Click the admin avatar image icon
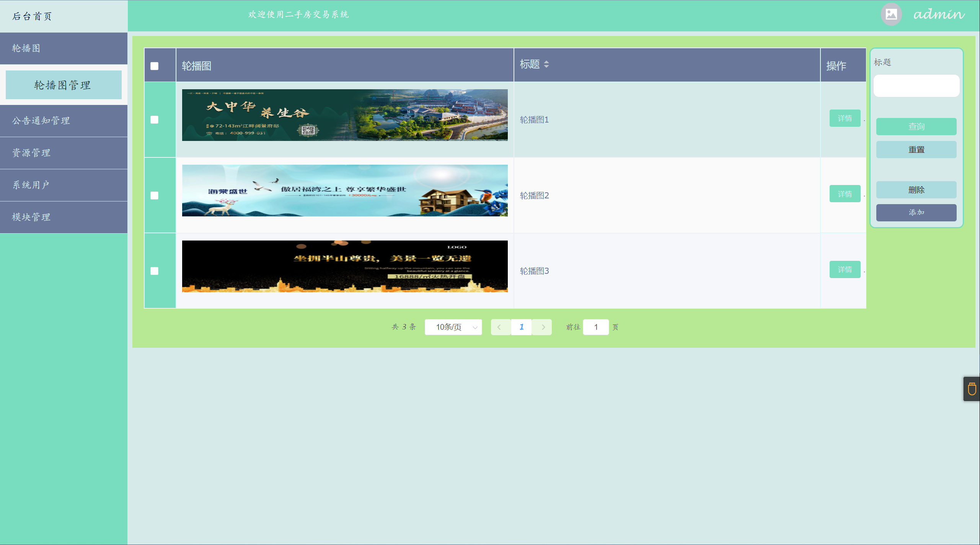 [891, 15]
